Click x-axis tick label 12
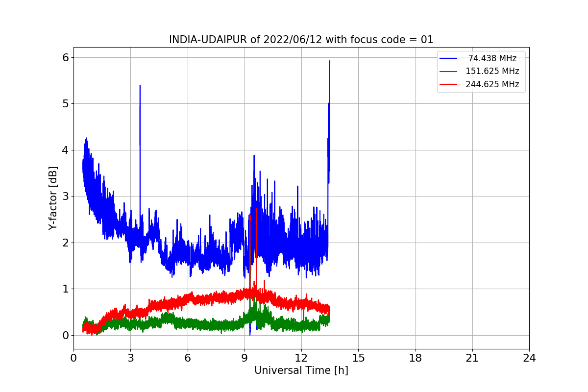This screenshot has height=392, width=588. tap(301, 358)
